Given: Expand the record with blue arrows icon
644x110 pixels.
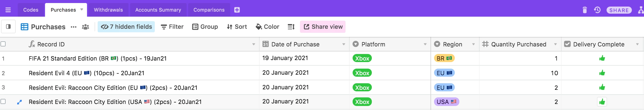Looking at the screenshot, I should pos(19,102).
